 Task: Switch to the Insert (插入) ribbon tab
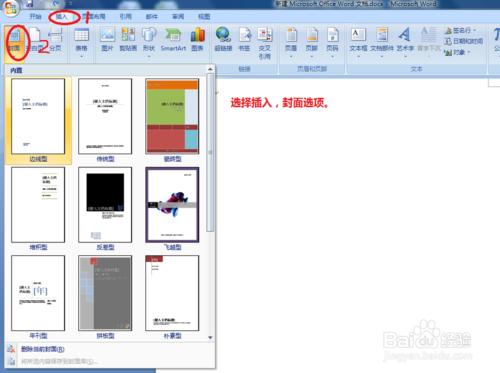coord(62,16)
